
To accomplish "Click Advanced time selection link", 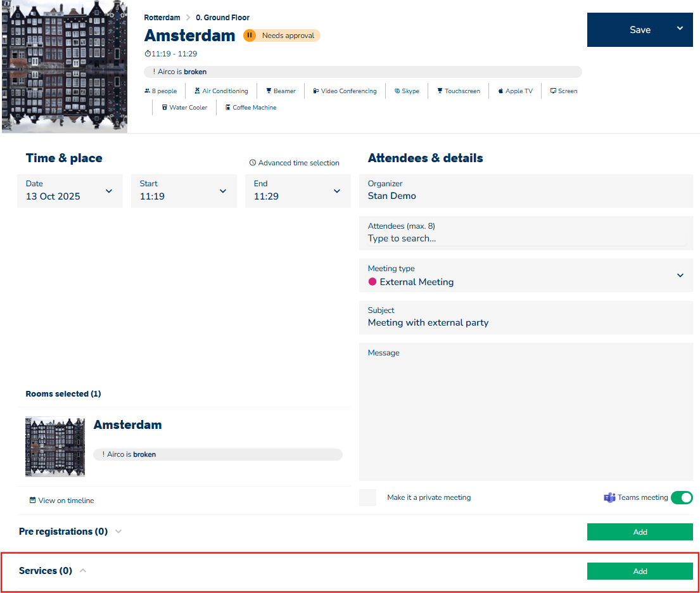I will pos(295,163).
